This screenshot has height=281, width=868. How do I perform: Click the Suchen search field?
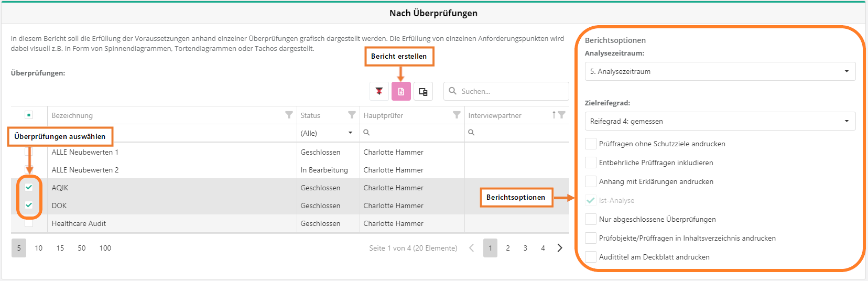point(511,91)
